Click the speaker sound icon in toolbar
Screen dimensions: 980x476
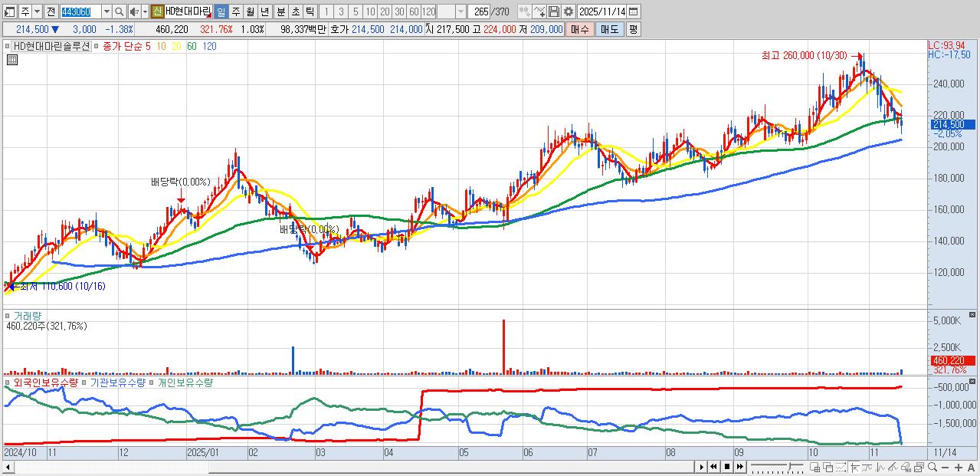coord(134,11)
